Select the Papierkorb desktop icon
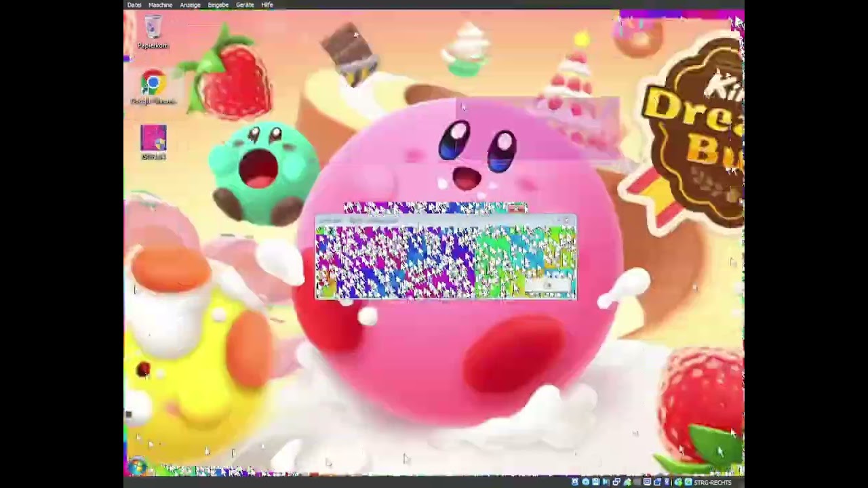Viewport: 868px width, 488px height. pyautogui.click(x=153, y=33)
